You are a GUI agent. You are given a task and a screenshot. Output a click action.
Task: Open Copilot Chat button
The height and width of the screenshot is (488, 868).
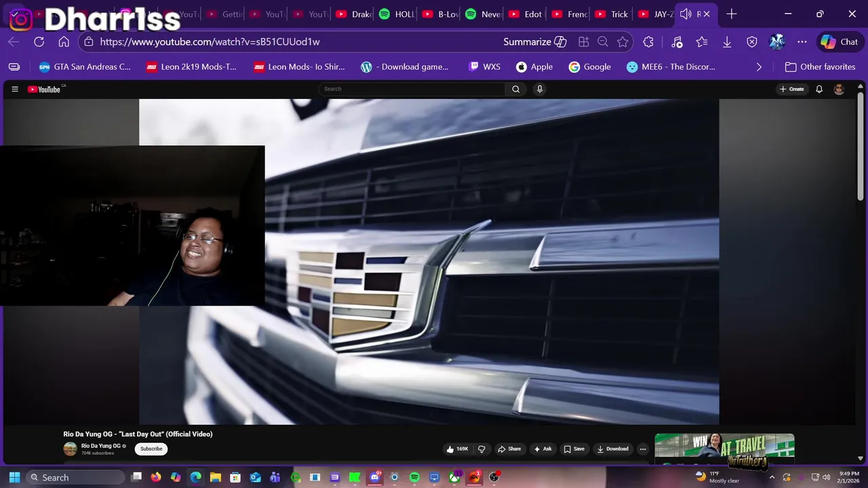(840, 42)
